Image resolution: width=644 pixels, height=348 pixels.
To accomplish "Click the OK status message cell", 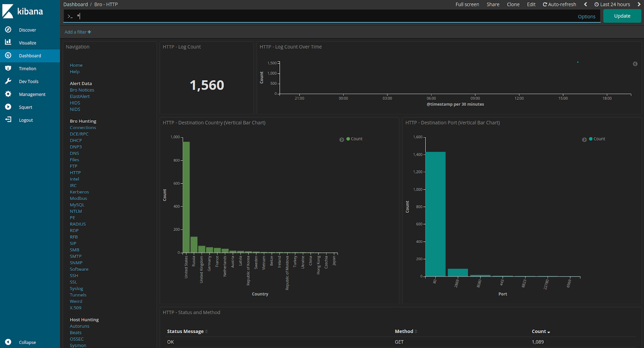I will point(171,342).
